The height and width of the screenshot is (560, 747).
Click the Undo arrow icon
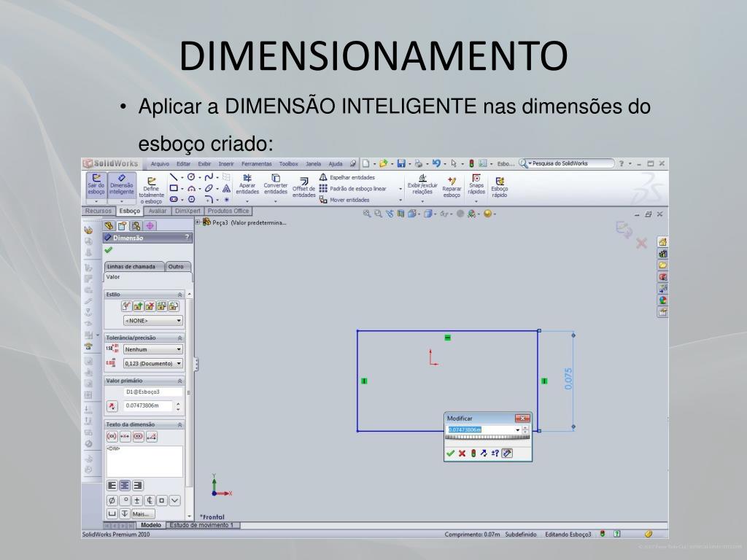(436, 163)
